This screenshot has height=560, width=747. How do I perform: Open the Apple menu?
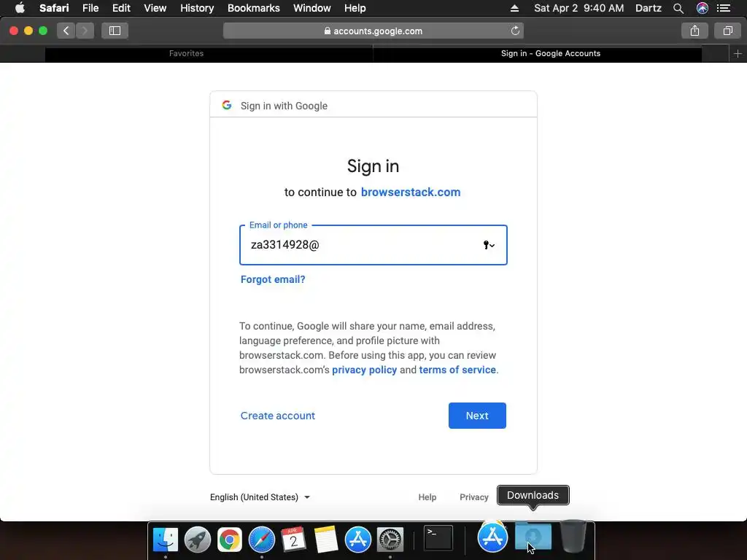20,8
